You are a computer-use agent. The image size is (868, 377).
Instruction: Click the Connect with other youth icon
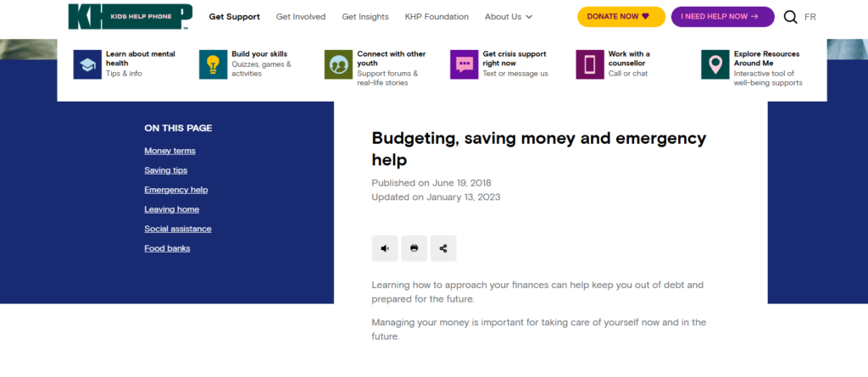[x=339, y=64]
